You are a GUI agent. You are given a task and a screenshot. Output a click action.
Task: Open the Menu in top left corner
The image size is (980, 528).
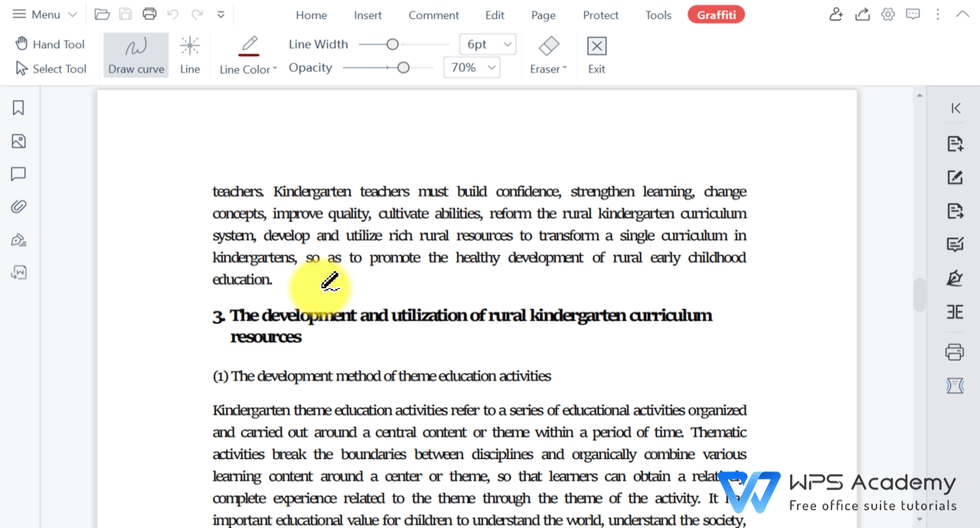click(x=34, y=14)
